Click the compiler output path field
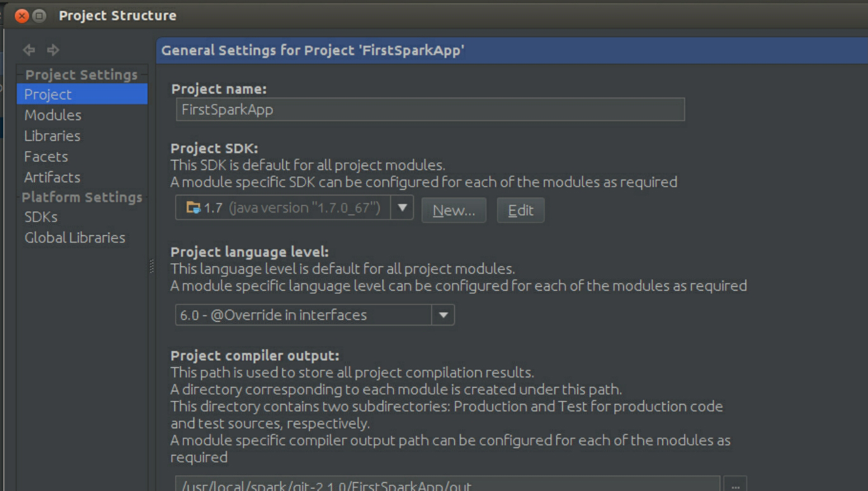This screenshot has width=868, height=491. coord(447,485)
